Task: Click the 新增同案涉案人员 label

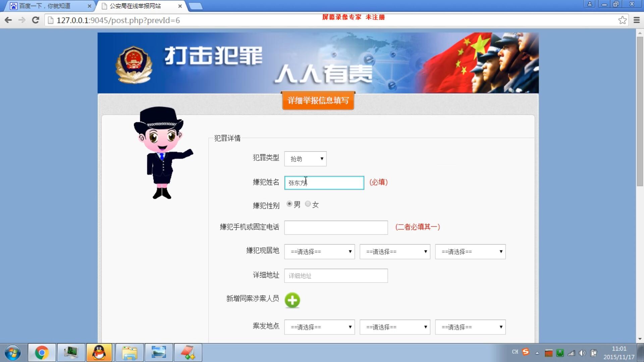Action: tap(253, 298)
